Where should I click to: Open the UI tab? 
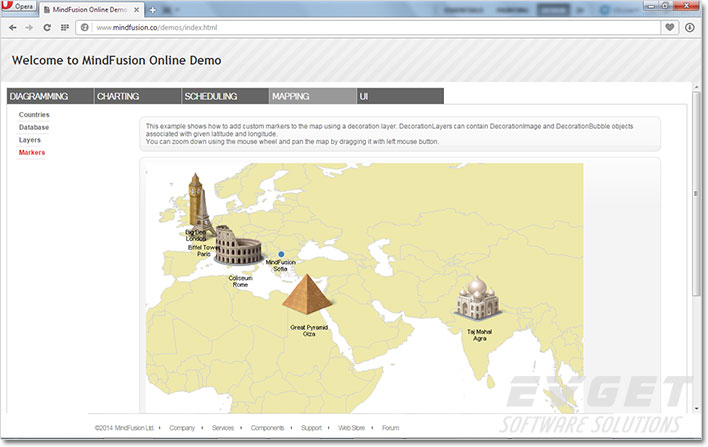pos(400,96)
